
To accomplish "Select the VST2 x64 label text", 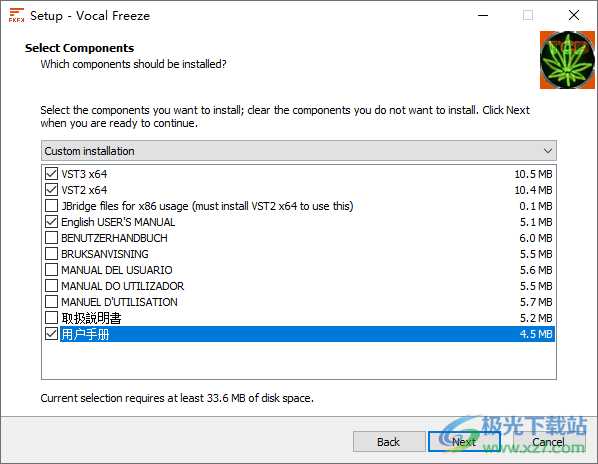I will point(84,190).
